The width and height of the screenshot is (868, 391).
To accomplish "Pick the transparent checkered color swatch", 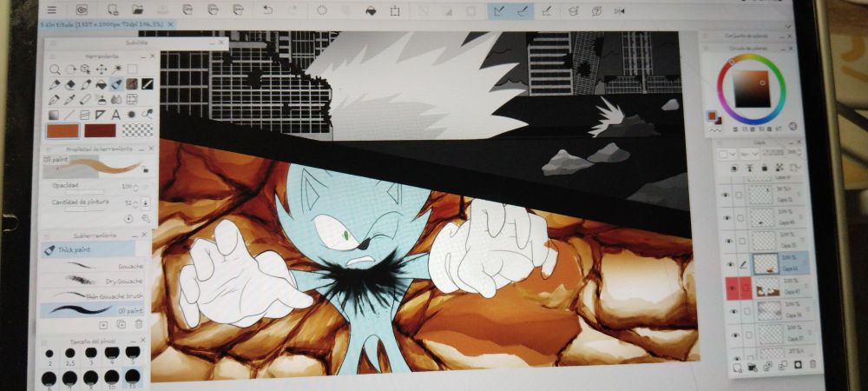I will coord(137,130).
